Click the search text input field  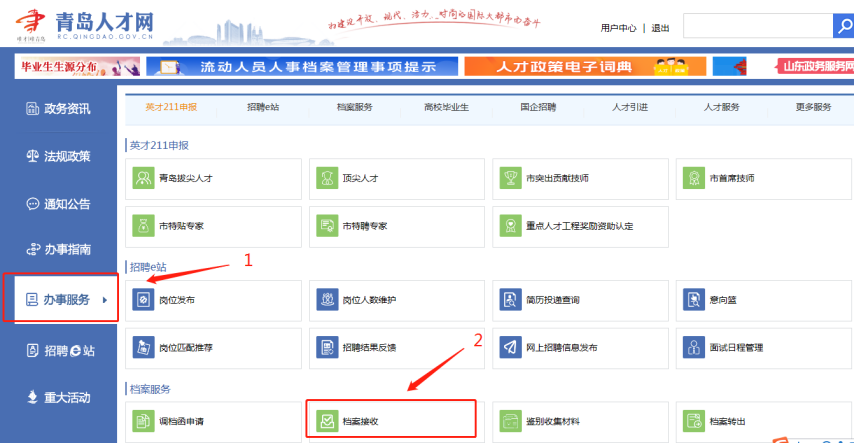pyautogui.click(x=756, y=26)
